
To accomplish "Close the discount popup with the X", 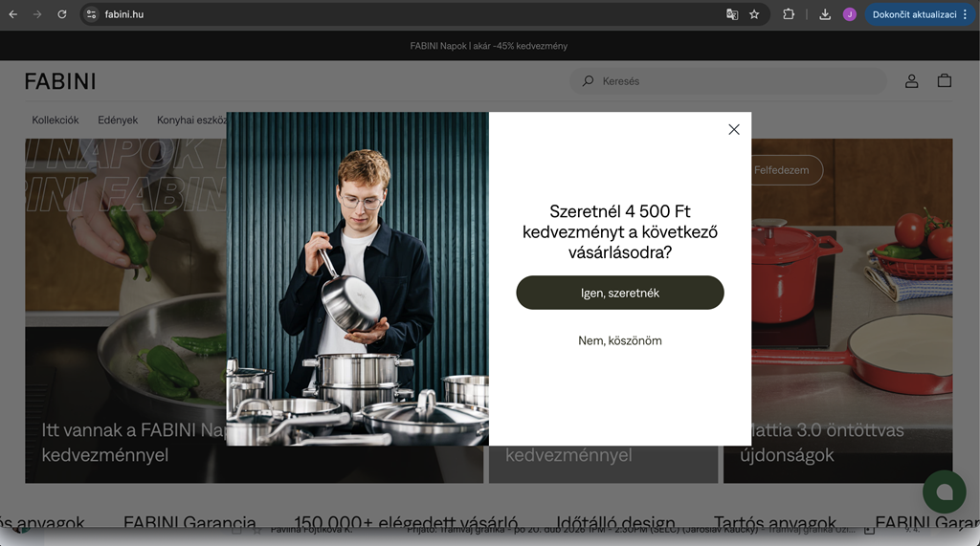I will click(734, 129).
